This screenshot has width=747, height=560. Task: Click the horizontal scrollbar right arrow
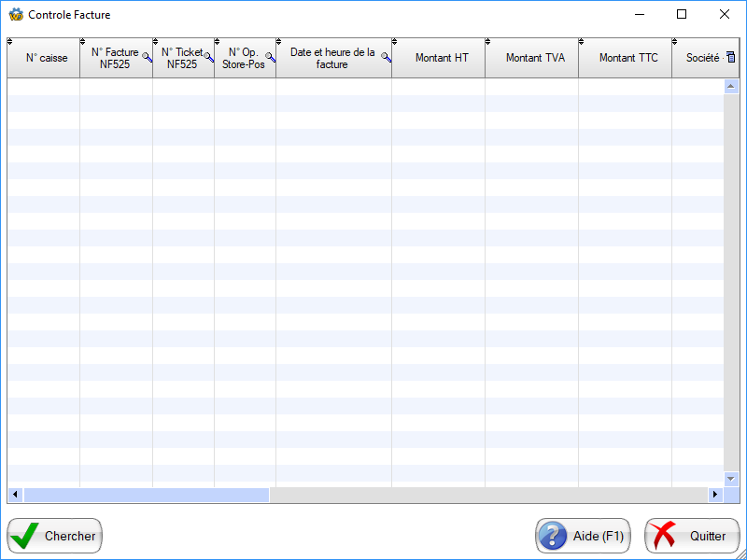pyautogui.click(x=716, y=495)
